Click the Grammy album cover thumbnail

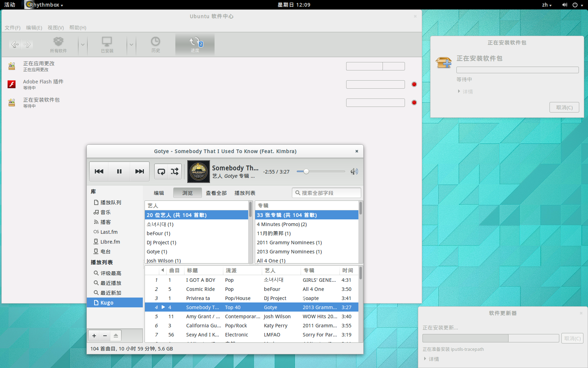coord(198,171)
